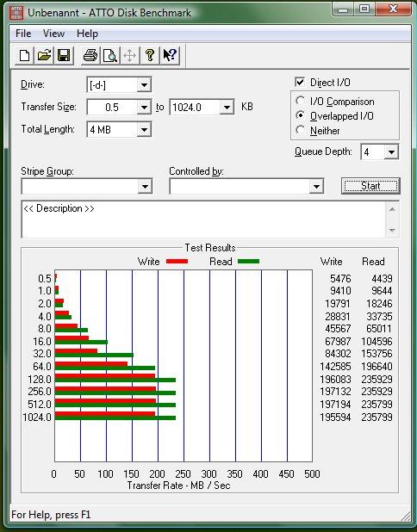417x532 pixels.
Task: Activate the context help pointer icon
Action: (x=170, y=55)
